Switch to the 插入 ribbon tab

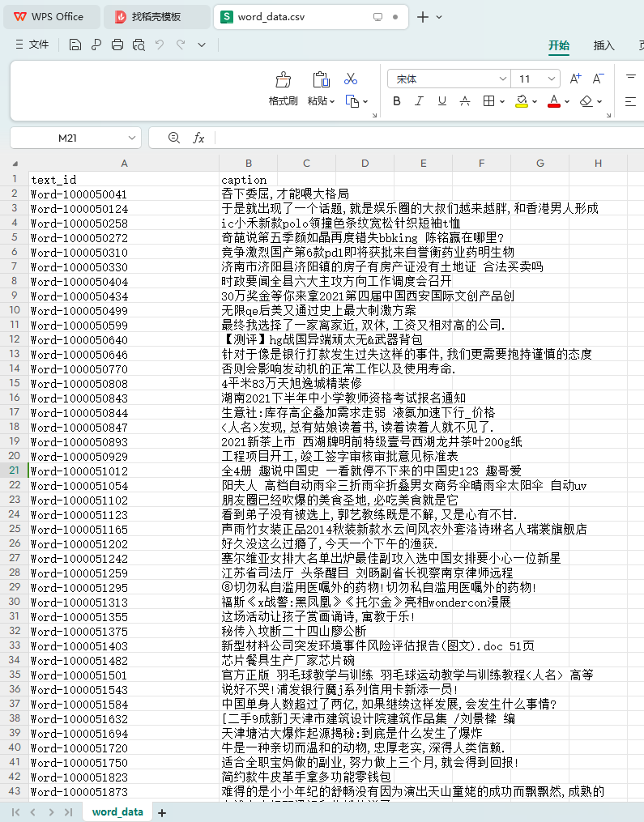point(603,45)
